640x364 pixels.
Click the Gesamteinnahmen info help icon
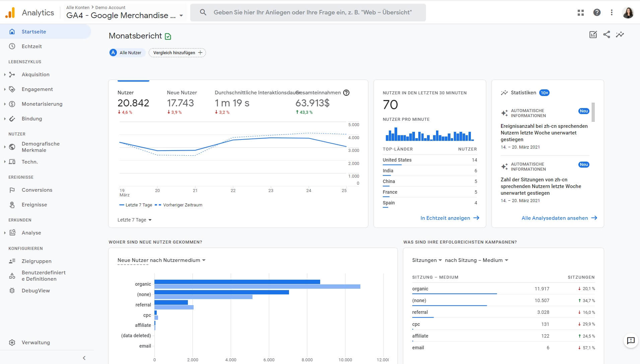(x=347, y=93)
